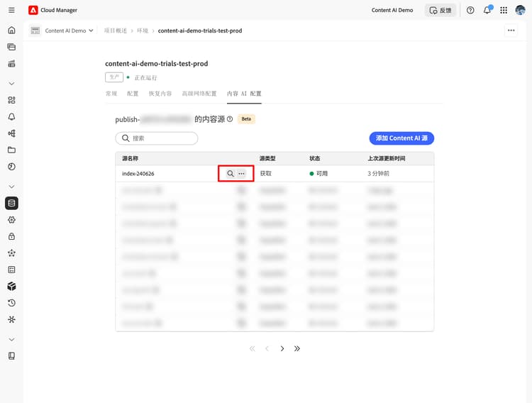Click Cloud Manager title text
532x403 pixels.
coord(59,10)
